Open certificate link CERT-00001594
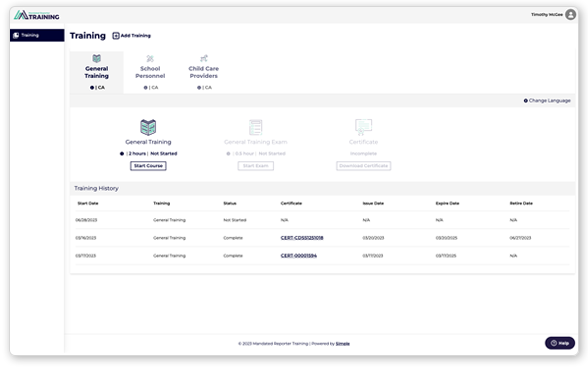588x368 pixels. (298, 256)
